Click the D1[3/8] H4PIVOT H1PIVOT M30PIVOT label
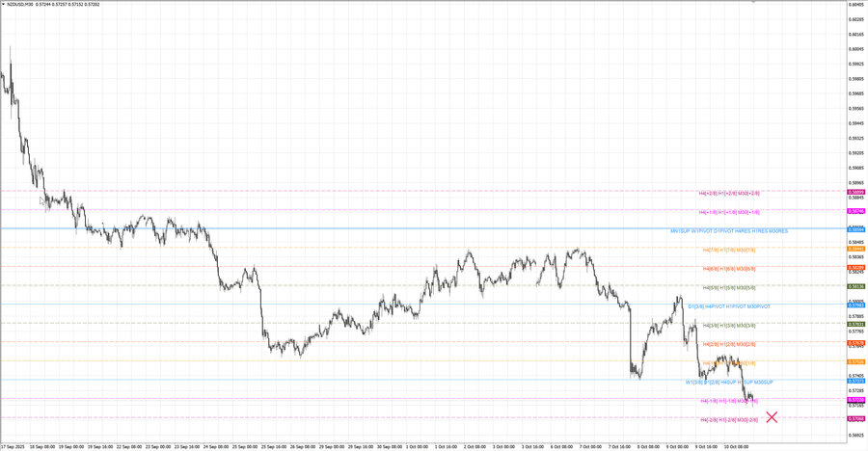This screenshot has width=868, height=451. 729,306
